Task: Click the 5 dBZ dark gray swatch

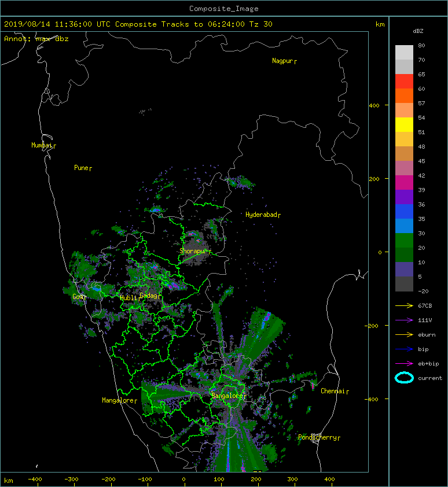Action: [x=404, y=284]
